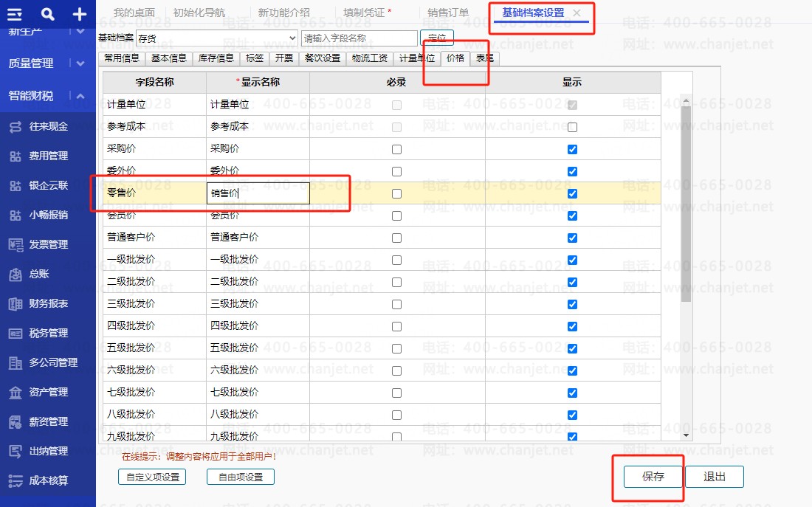Open 薪资管理 sidebar icon
This screenshot has height=507, width=812.
click(16, 421)
